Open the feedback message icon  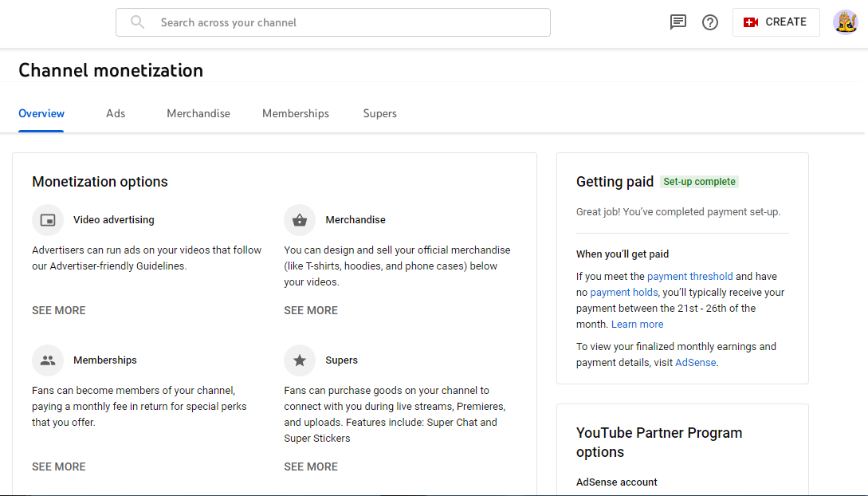(x=678, y=22)
